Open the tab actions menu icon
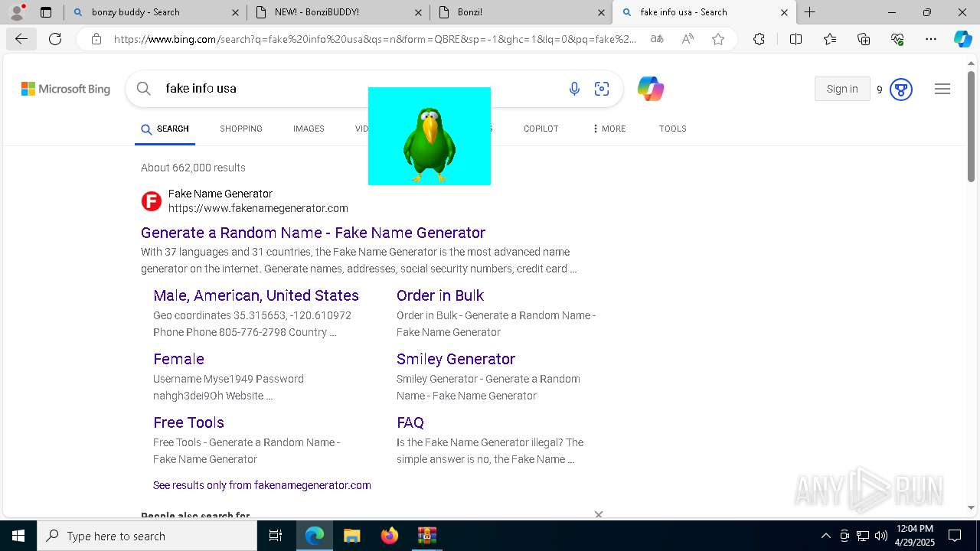This screenshot has width=980, height=551. 46,12
